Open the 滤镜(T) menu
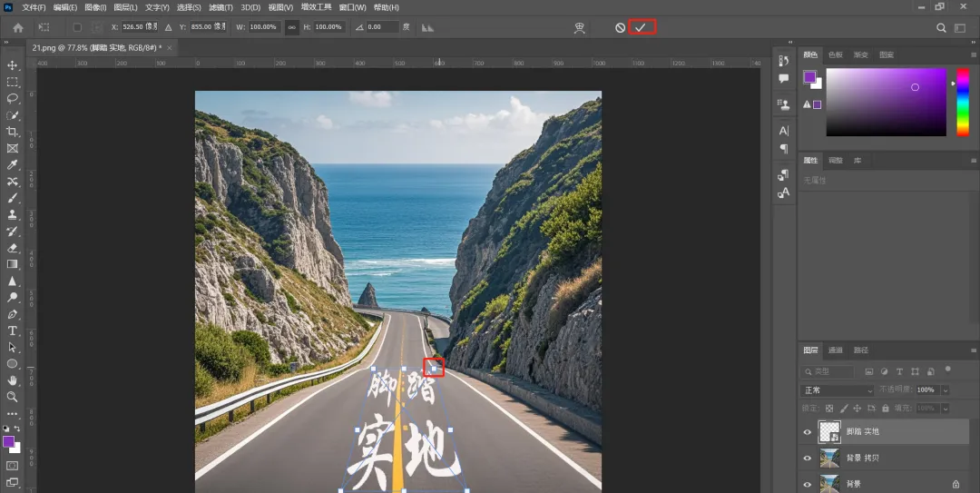 pos(220,7)
